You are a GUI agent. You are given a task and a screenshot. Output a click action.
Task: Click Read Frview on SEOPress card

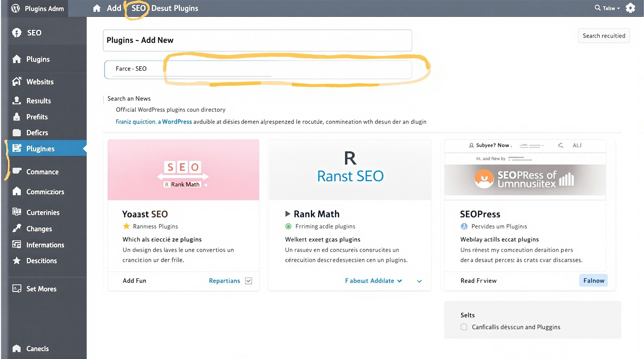479,281
